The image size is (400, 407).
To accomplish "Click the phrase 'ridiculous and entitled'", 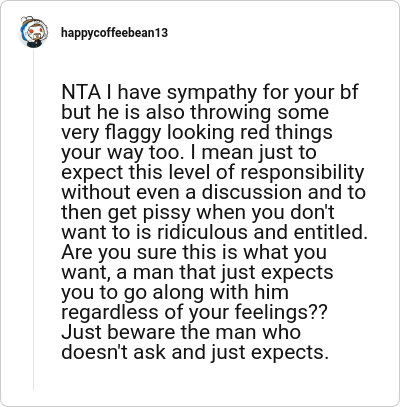I will pyautogui.click(x=260, y=232).
